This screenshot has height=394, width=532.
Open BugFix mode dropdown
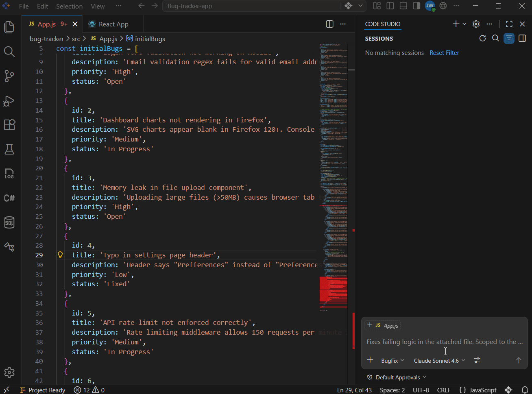tap(392, 361)
